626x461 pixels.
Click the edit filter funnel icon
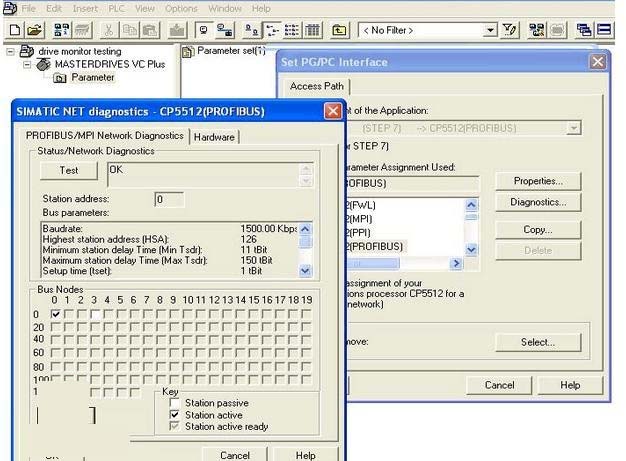(509, 30)
